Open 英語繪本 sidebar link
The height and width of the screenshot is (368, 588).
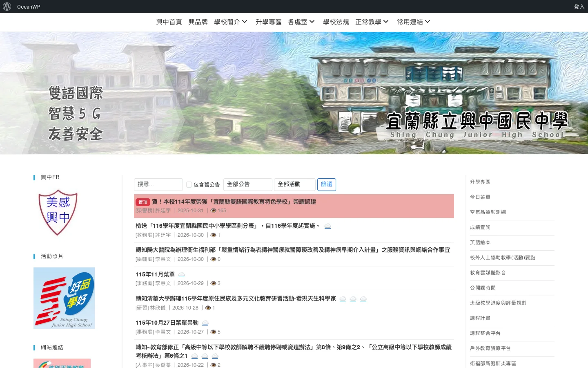pyautogui.click(x=480, y=242)
